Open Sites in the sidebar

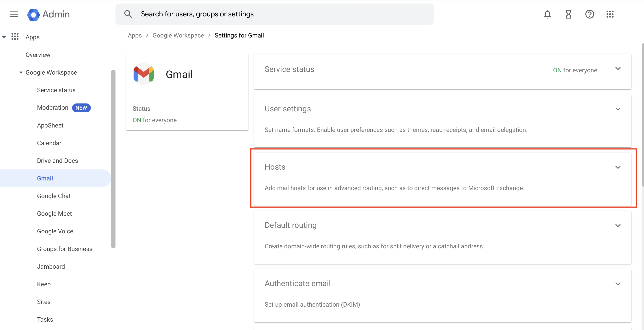click(x=44, y=302)
